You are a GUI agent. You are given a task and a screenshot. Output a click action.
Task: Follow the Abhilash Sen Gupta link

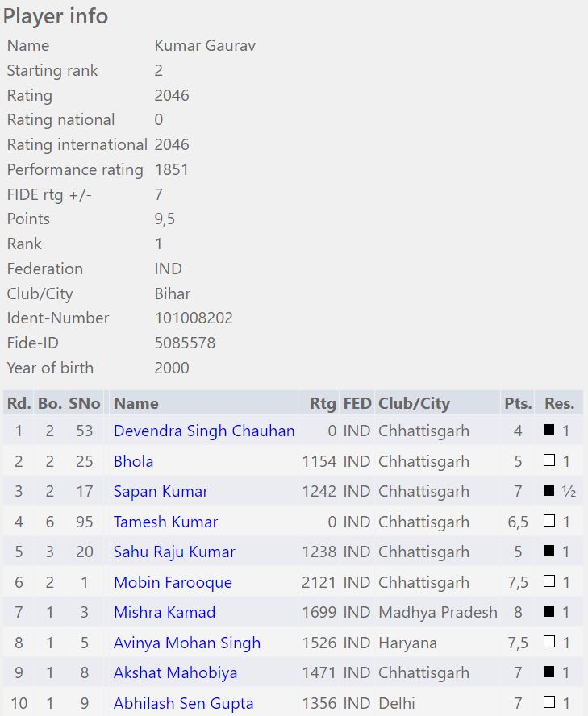[183, 703]
